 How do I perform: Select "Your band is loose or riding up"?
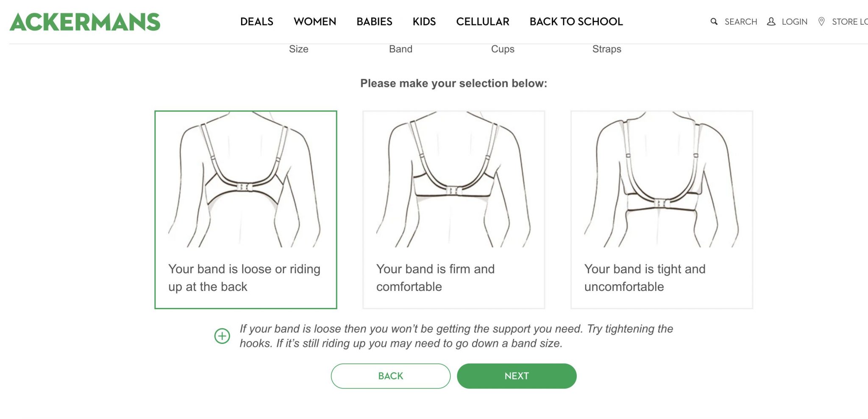click(x=246, y=208)
